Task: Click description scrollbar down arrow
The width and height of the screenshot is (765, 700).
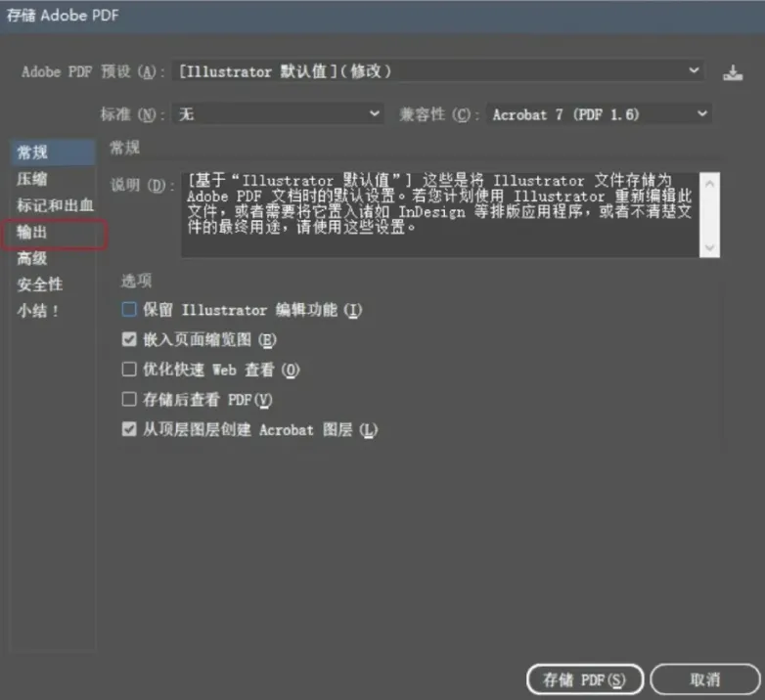Action: 710,247
